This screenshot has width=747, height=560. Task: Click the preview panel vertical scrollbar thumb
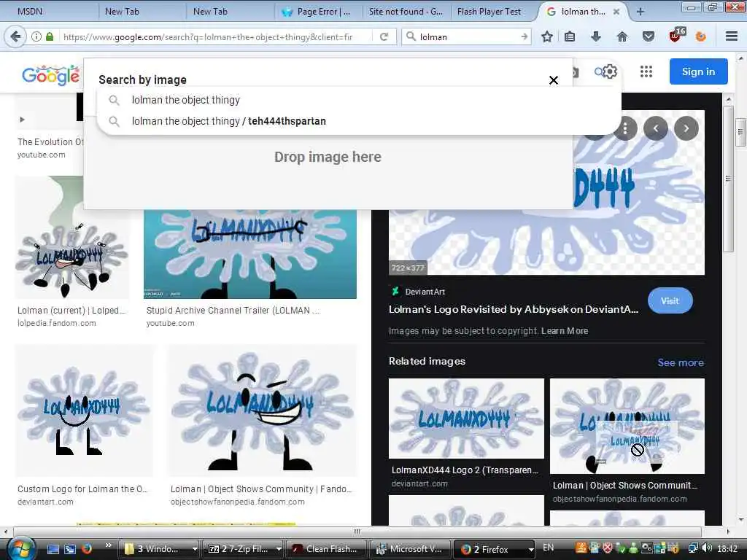(729, 178)
